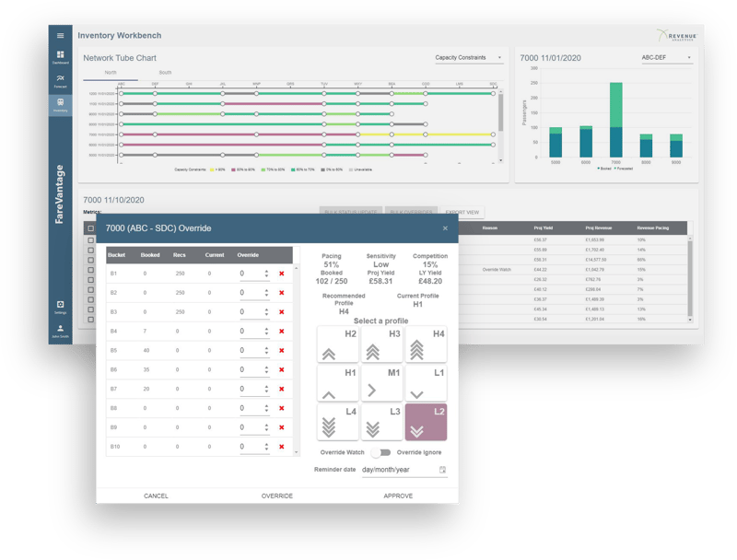Click the 5000 bar in passengers chart
The height and width of the screenshot is (560, 737).
pos(556,142)
